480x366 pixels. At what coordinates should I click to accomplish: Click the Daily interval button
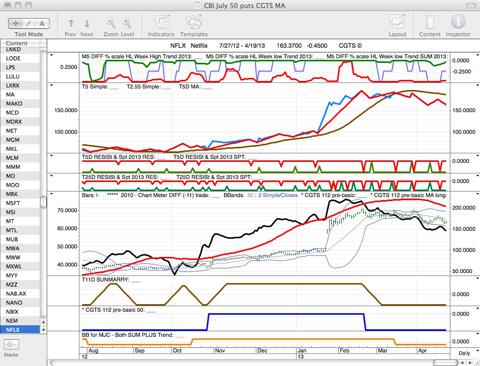[x=464, y=353]
